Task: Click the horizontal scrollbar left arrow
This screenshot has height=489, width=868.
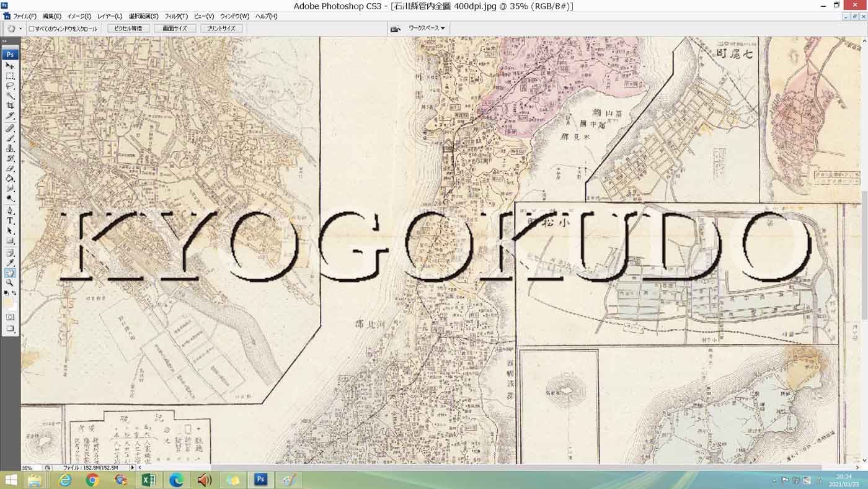Action: pos(139,468)
